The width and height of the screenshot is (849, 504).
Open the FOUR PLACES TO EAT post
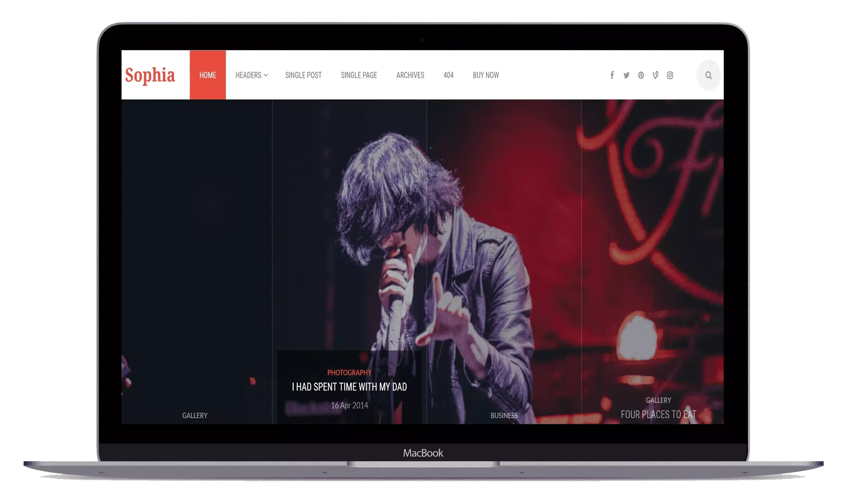point(658,414)
